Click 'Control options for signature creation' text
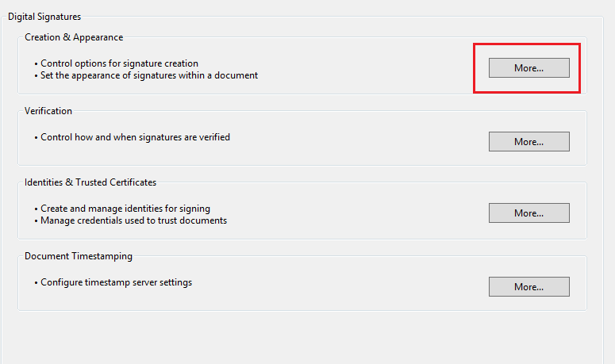Screen dimensions: 615x364 coord(119,63)
